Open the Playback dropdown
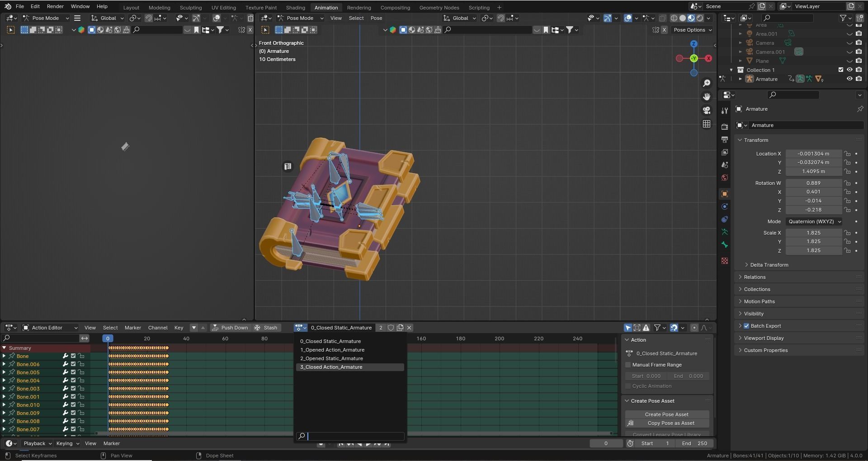This screenshot has height=461, width=868. 38,443
